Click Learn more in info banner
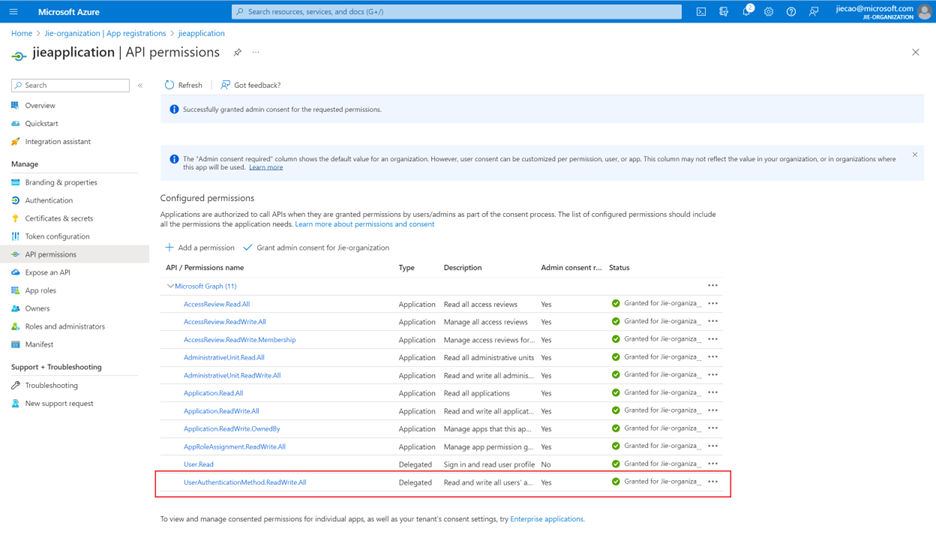The width and height of the screenshot is (936, 544). (266, 167)
